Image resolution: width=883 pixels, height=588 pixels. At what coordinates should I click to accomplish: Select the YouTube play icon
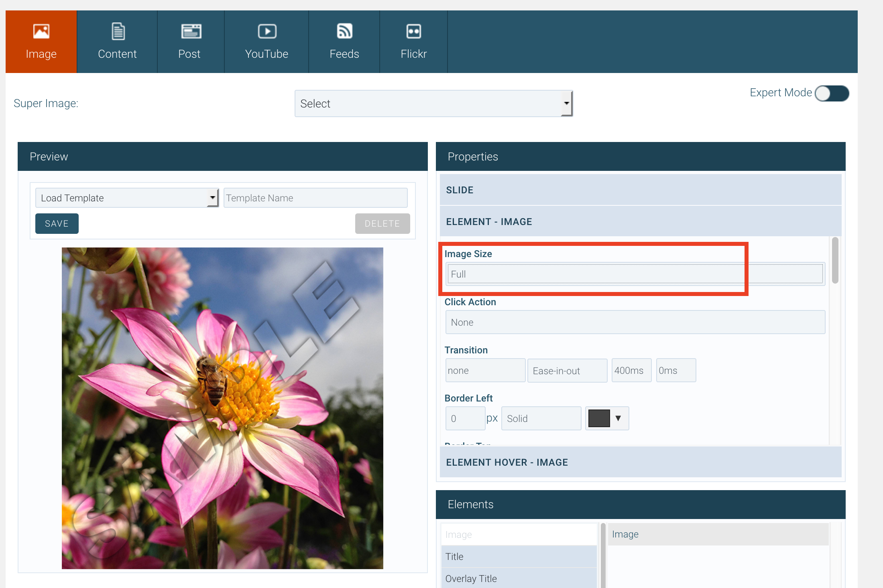coord(267,32)
